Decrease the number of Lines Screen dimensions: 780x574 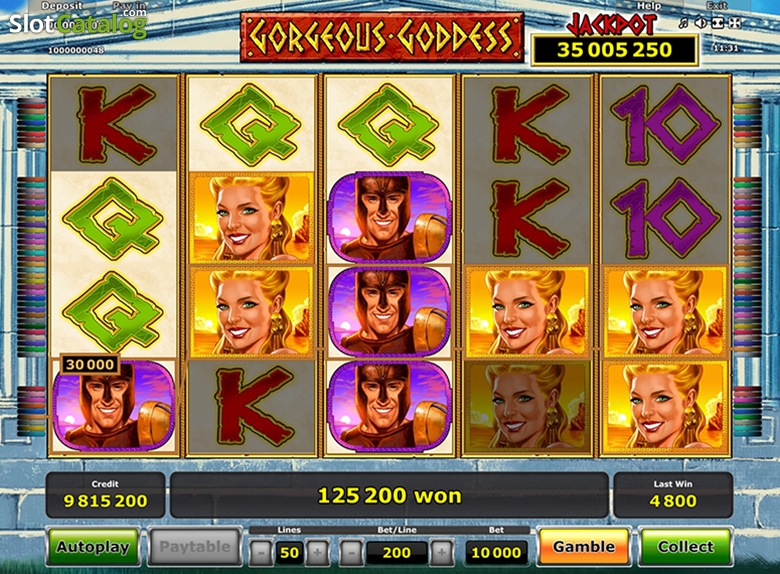click(x=261, y=552)
